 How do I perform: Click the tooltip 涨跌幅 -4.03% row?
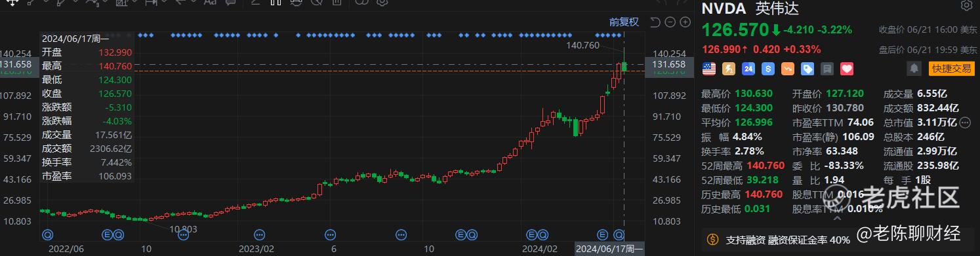87,121
